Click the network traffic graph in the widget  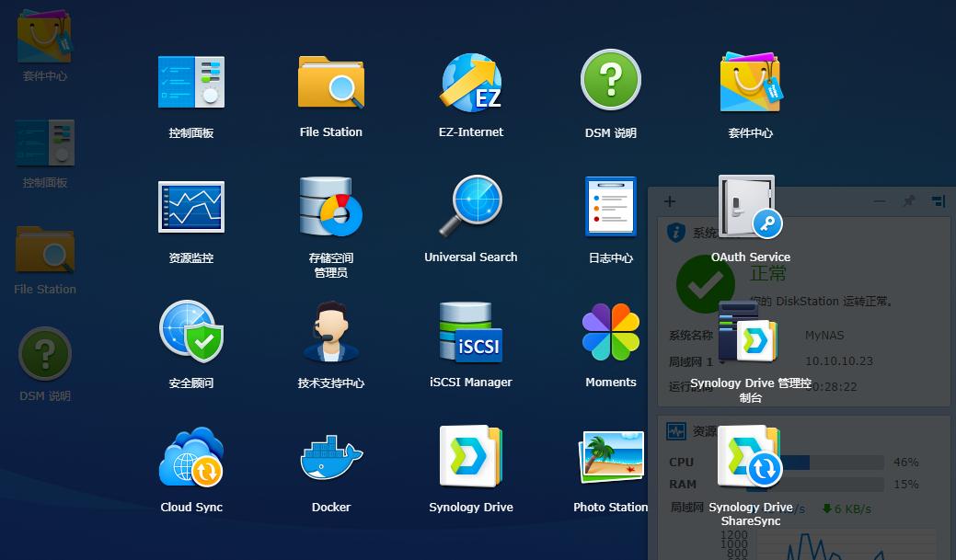[x=845, y=544]
